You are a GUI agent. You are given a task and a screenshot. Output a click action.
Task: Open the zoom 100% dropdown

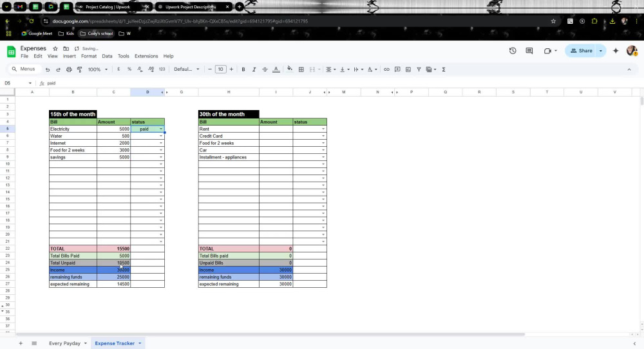tap(98, 70)
